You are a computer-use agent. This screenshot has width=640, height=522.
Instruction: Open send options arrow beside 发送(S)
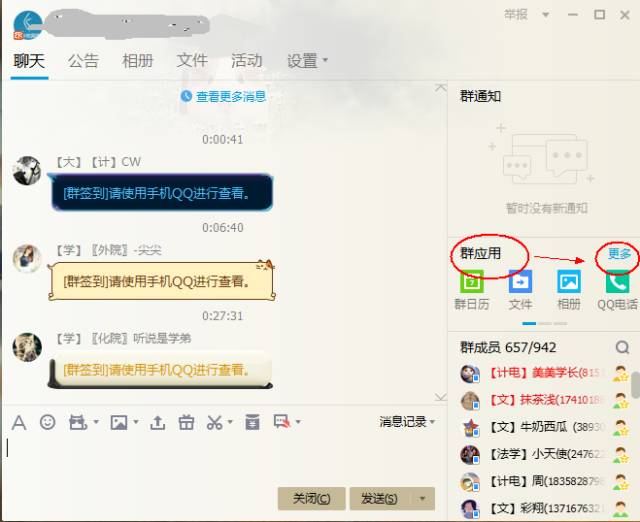[422, 498]
